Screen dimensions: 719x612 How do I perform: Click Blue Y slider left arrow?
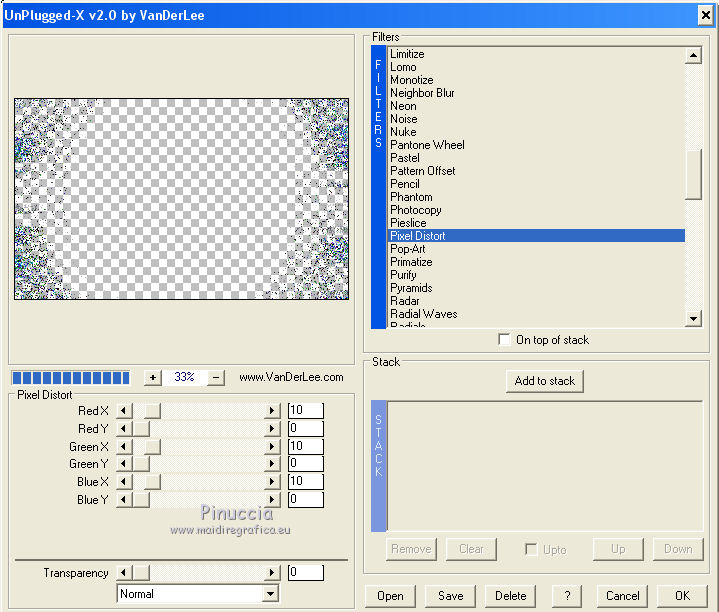coord(125,500)
